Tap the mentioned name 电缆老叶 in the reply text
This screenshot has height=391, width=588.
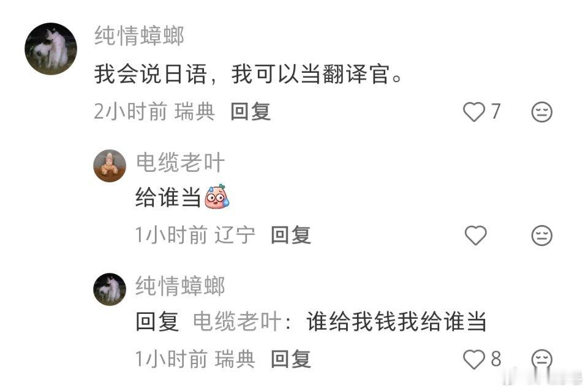pyautogui.click(x=237, y=321)
